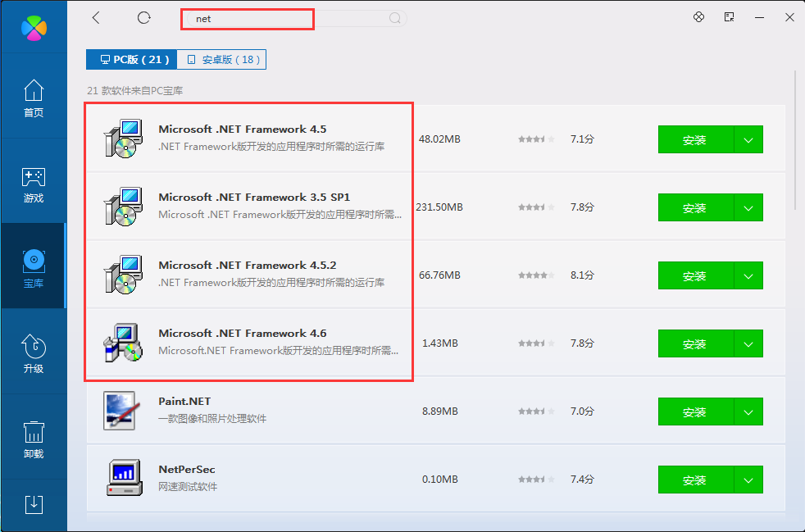The image size is (805, 532).
Task: Open the 卸载 uninstall section
Action: [x=34, y=439]
